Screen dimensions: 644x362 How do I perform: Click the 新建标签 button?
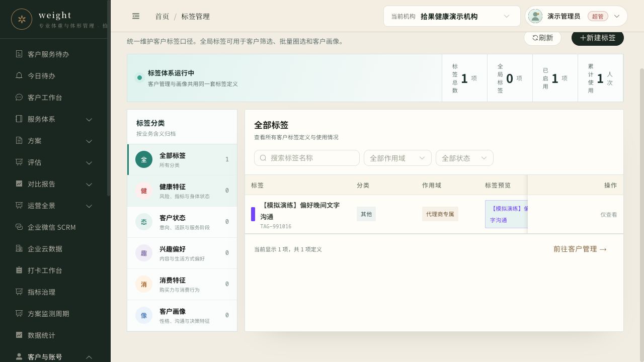pos(598,38)
